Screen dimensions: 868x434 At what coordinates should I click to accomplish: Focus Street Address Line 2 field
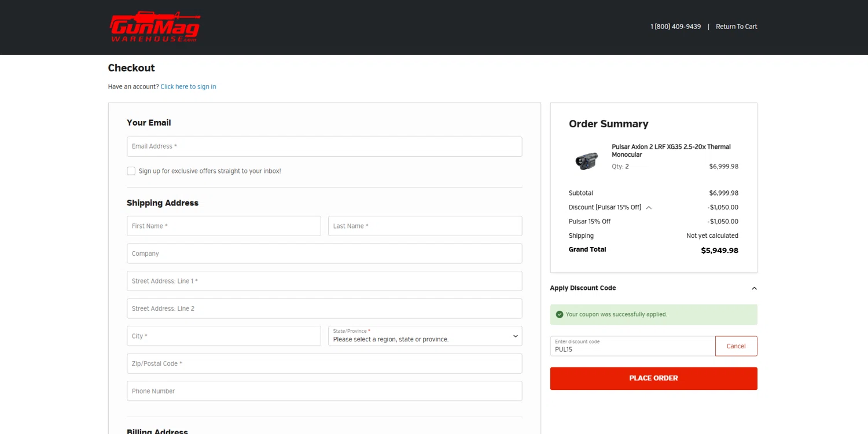[324, 308]
